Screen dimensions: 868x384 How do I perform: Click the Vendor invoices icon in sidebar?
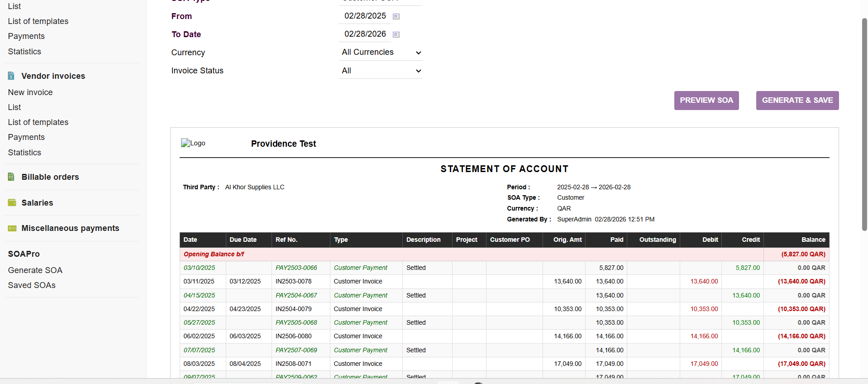click(11, 76)
